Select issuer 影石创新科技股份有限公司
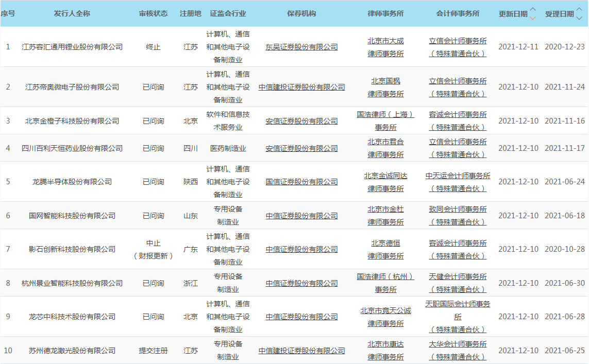Screen dimensions: 589x364 coord(72,249)
